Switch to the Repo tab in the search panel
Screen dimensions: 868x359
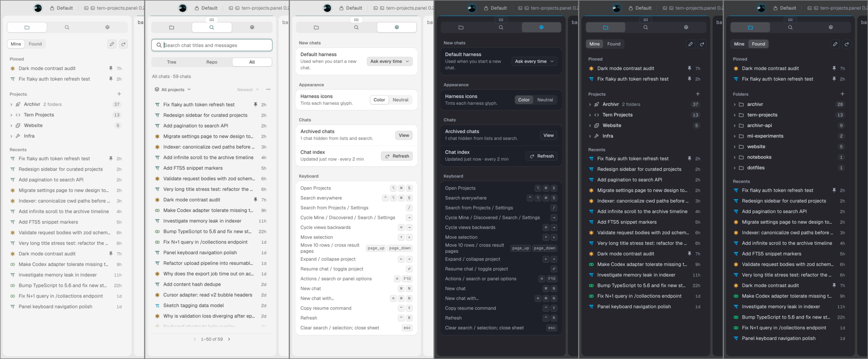[212, 62]
